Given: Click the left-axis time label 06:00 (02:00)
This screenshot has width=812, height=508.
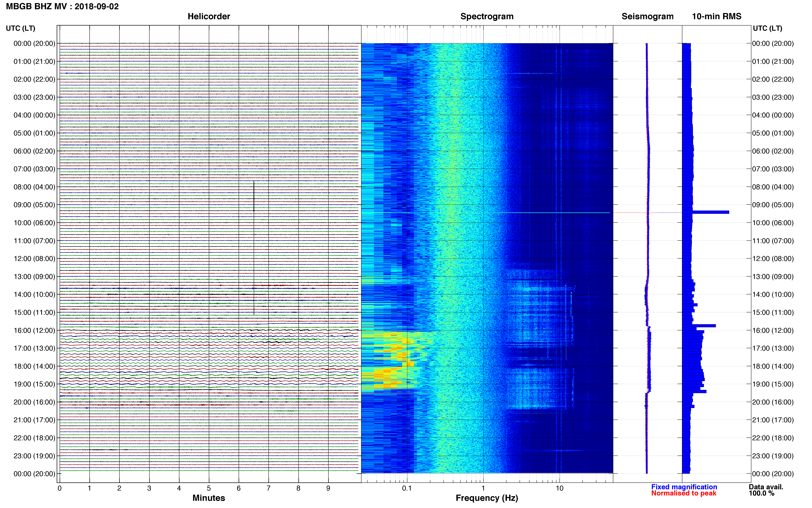Looking at the screenshot, I should pyautogui.click(x=34, y=151).
